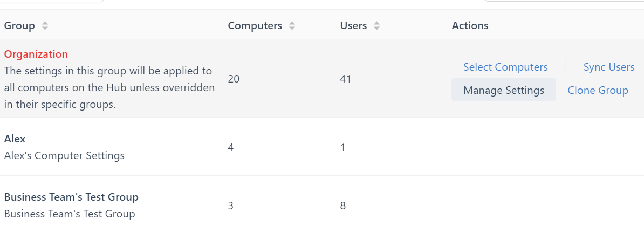Image resolution: width=644 pixels, height=233 pixels.
Task: Click the Select Computers link
Action: click(505, 67)
